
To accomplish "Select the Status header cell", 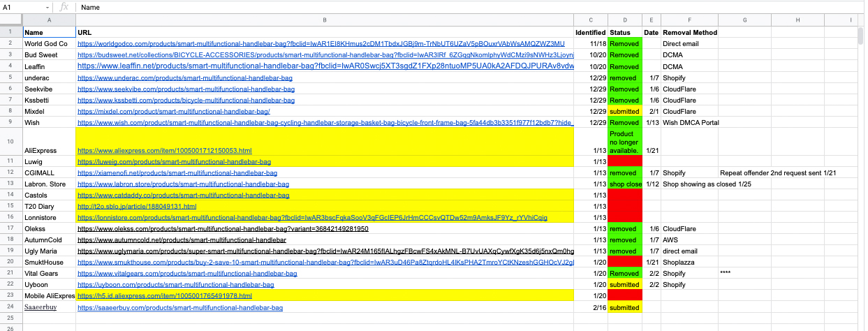I will point(624,32).
